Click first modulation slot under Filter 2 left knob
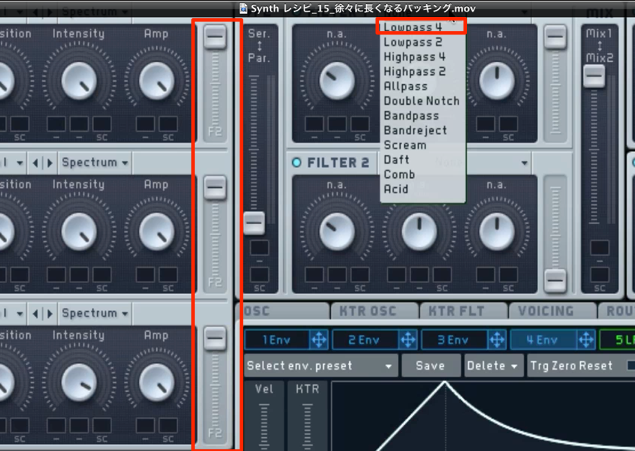635x451 pixels. coord(314,275)
